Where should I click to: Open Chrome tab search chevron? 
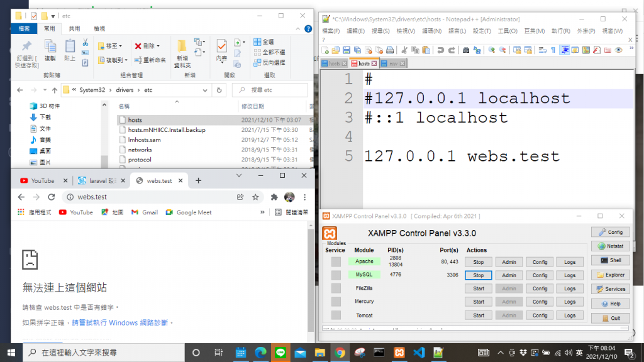coord(238,176)
